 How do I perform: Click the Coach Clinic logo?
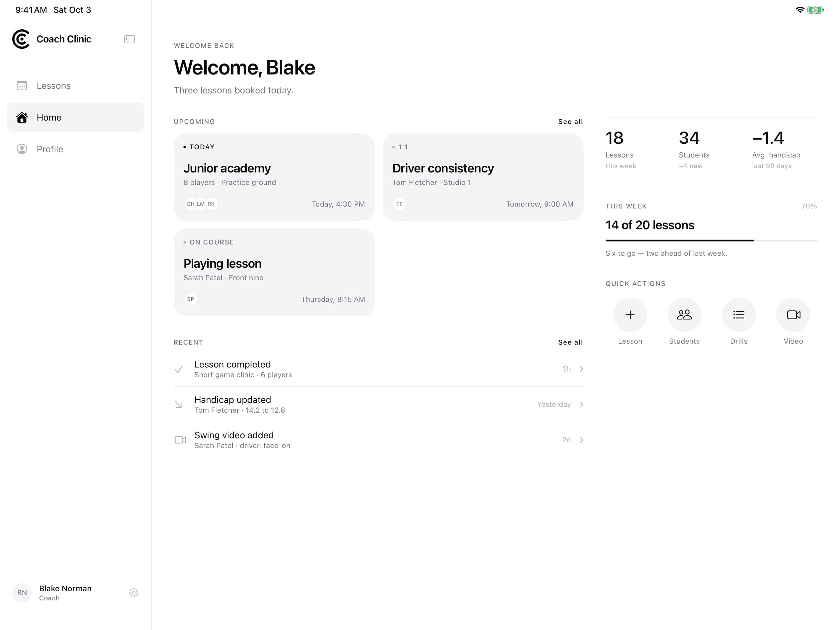click(21, 39)
